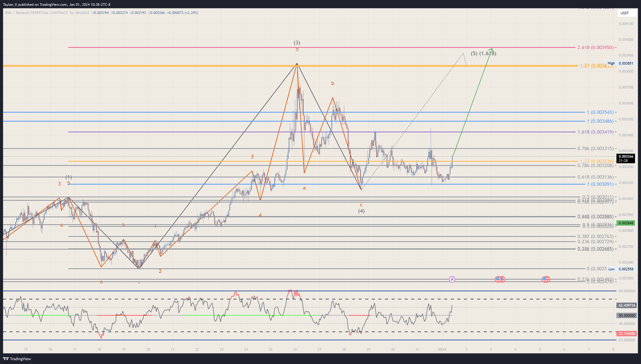Click the C0.003266 close value in legend
Viewport: 641px width, 364px height.
[x=156, y=13]
